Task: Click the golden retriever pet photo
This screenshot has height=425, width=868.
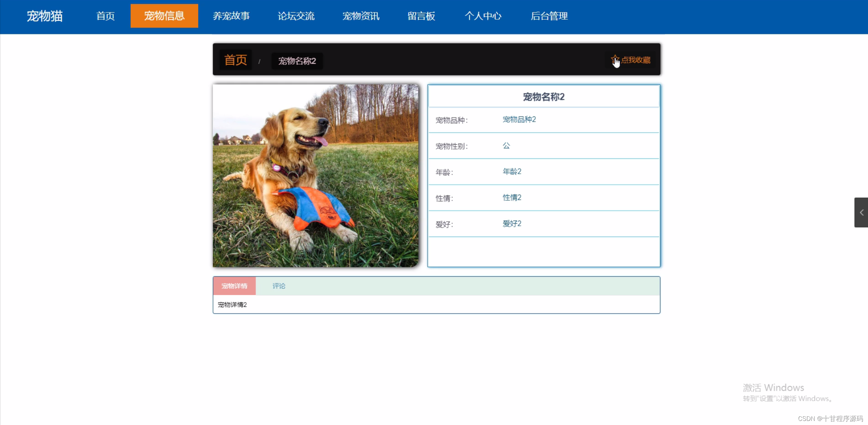Action: [x=316, y=175]
